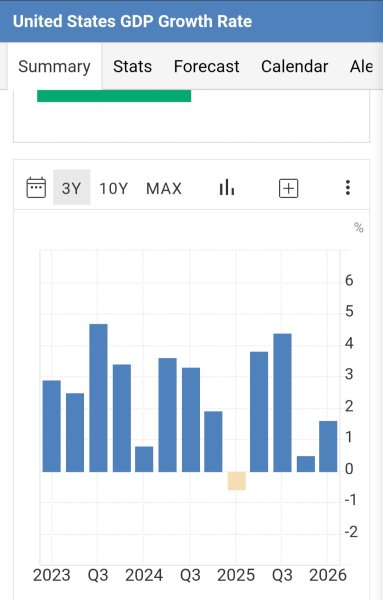Select the short bar at 2024
The width and height of the screenshot is (383, 600).
pyautogui.click(x=144, y=459)
